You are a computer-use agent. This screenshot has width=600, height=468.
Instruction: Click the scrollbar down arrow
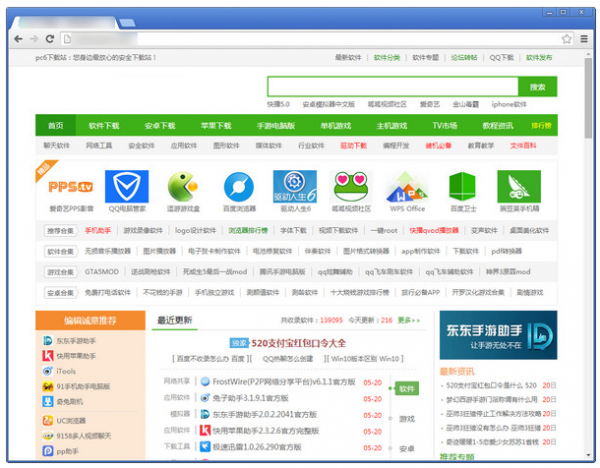588,455
